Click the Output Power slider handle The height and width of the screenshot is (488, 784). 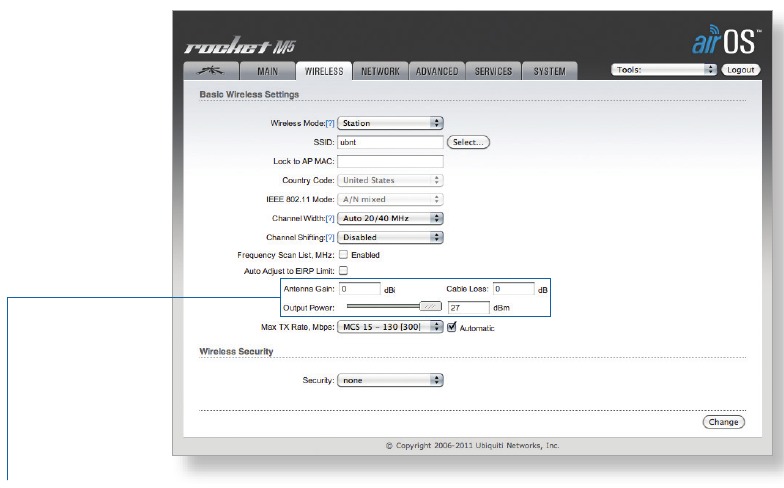point(430,306)
